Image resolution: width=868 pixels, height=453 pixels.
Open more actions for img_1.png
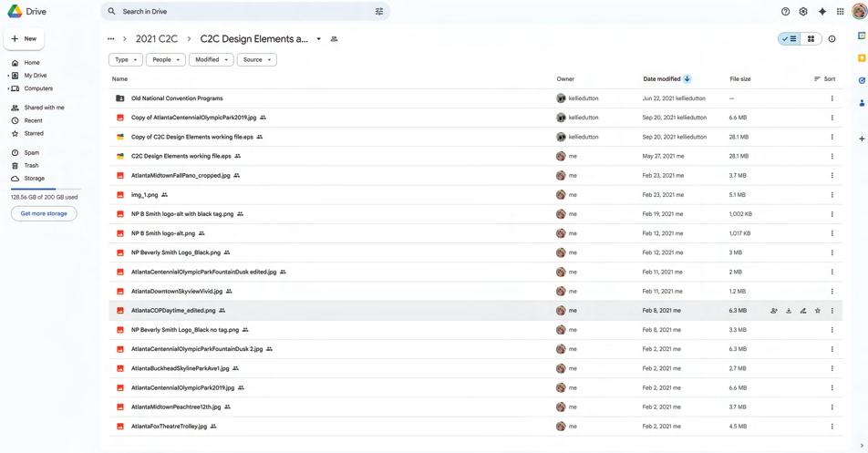(832, 195)
